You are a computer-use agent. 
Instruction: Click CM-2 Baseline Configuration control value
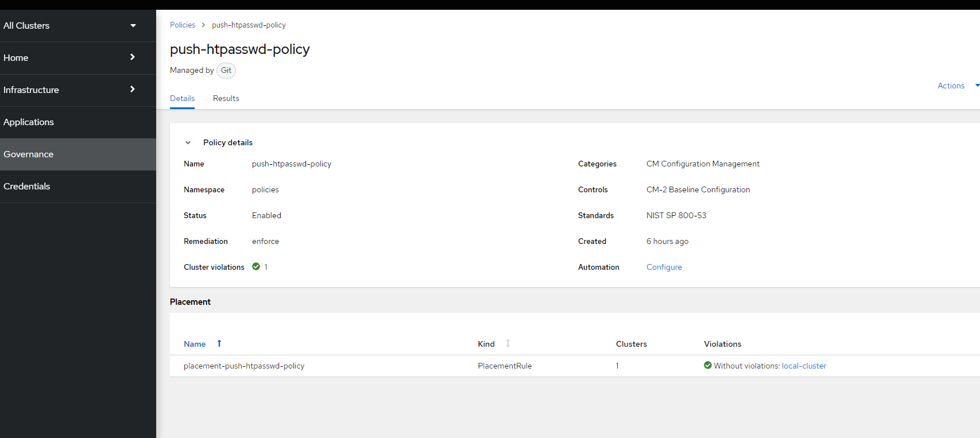point(698,189)
